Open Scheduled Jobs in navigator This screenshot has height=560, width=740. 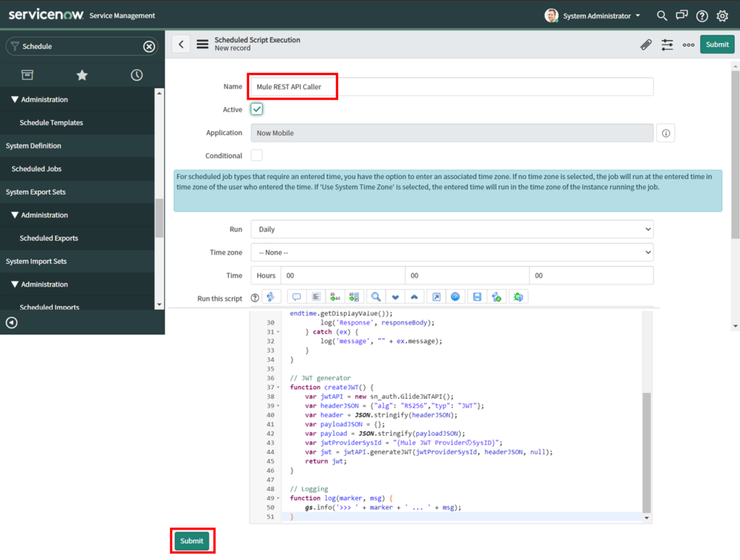(x=36, y=169)
